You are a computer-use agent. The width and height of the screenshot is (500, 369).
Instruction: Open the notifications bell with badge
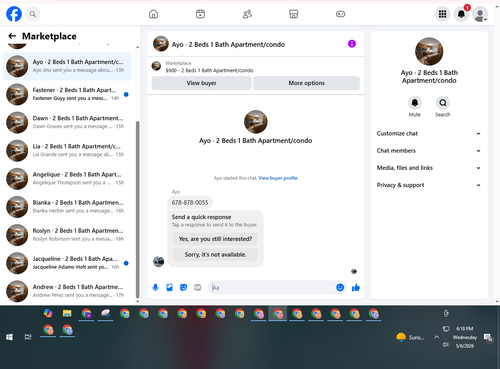(461, 14)
